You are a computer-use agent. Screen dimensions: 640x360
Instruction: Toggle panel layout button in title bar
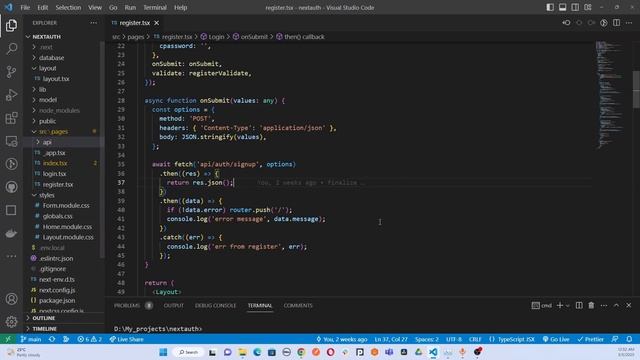click(x=562, y=7)
